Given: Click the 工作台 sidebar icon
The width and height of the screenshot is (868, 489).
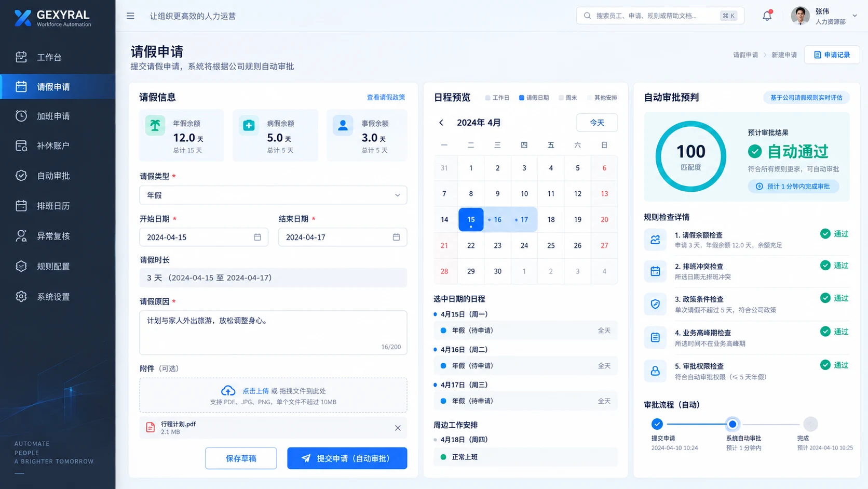Looking at the screenshot, I should tap(21, 57).
